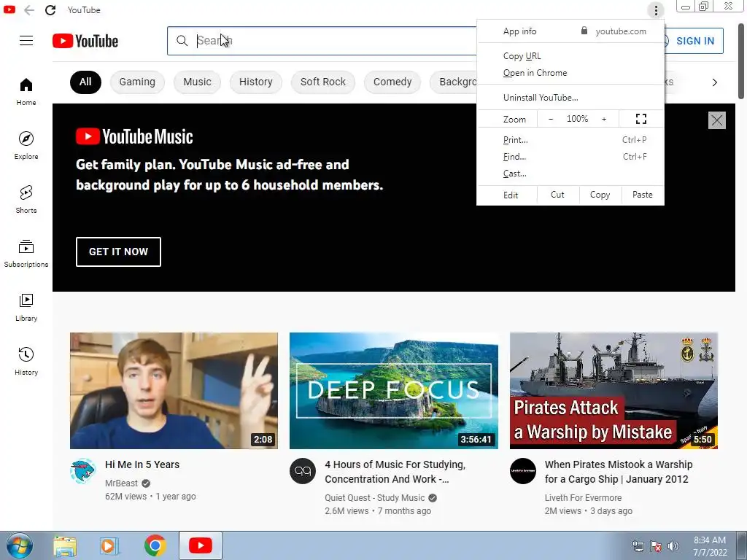
Task: Open Liveth For Evermore channel avatar
Action: (522, 471)
